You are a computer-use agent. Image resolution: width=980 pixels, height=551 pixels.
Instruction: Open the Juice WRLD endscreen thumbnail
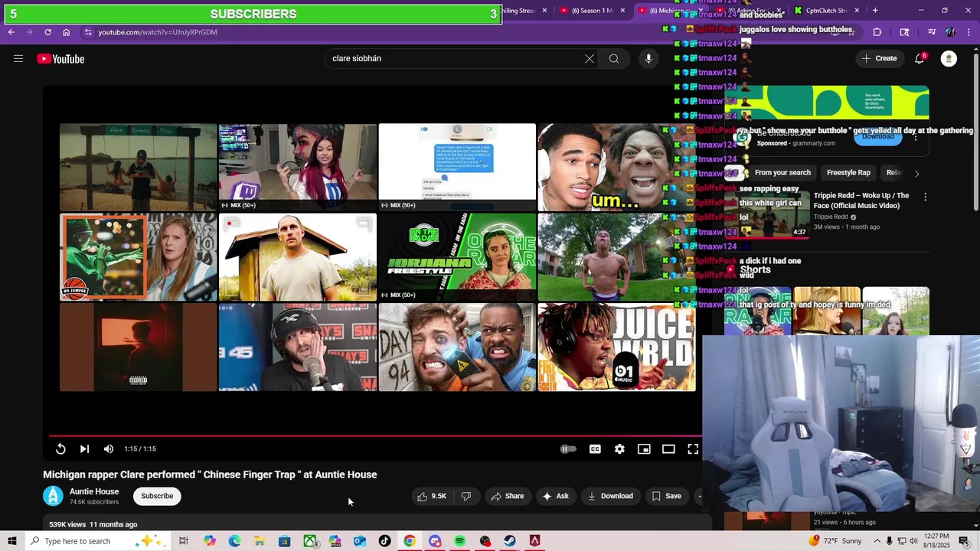point(617,347)
